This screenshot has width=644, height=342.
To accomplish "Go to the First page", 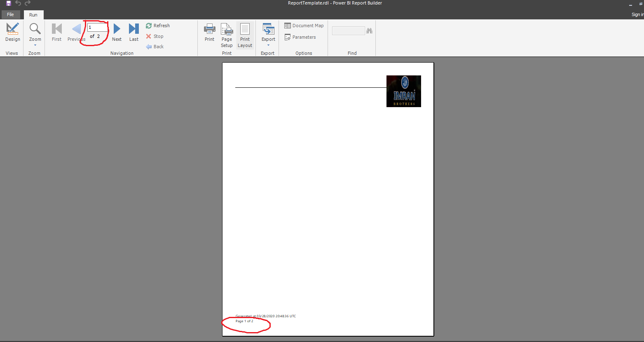I will 56,33.
